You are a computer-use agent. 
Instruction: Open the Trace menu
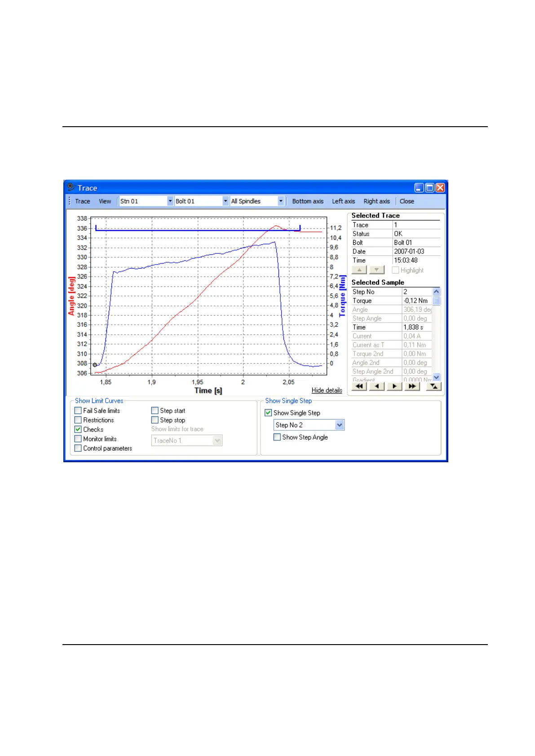83,201
